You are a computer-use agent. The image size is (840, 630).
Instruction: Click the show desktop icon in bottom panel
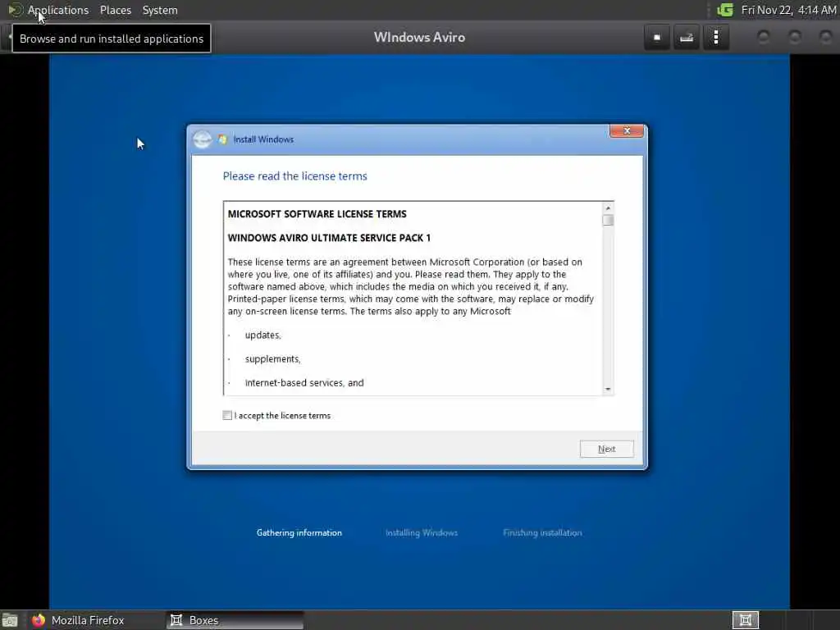[10, 620]
